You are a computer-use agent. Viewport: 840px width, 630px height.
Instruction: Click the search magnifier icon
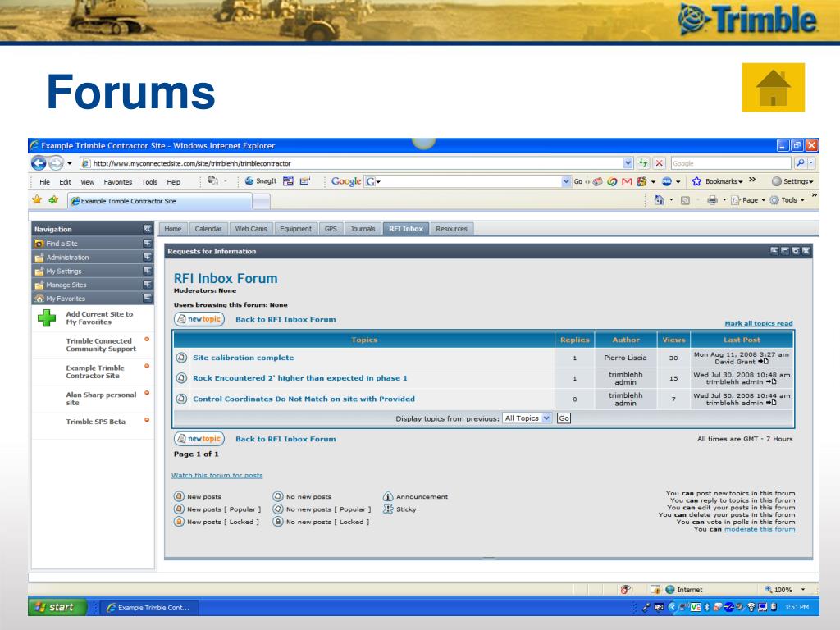(x=800, y=163)
